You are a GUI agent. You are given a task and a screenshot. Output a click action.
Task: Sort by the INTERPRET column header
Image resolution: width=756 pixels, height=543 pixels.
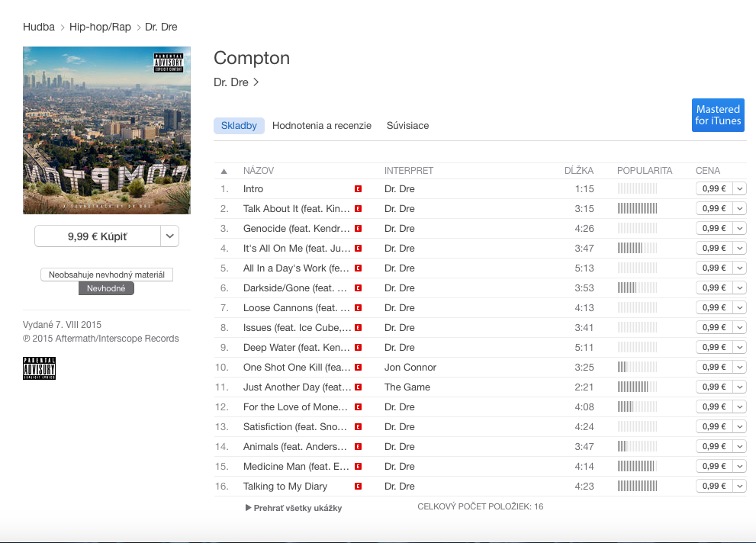[x=409, y=171]
